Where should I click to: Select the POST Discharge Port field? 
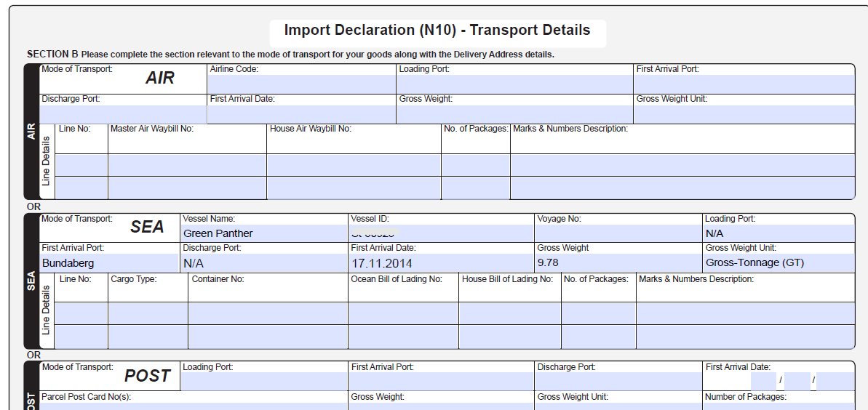tap(619, 381)
